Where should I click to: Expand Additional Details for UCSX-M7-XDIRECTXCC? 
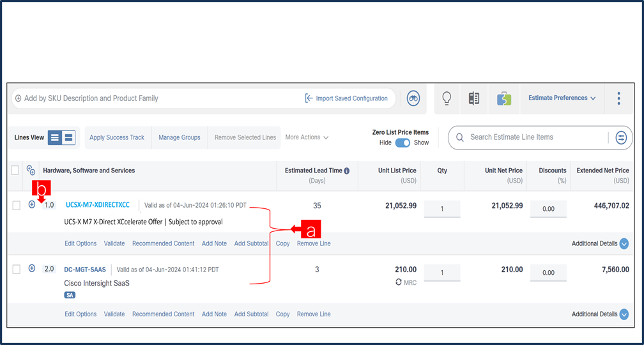tap(624, 244)
